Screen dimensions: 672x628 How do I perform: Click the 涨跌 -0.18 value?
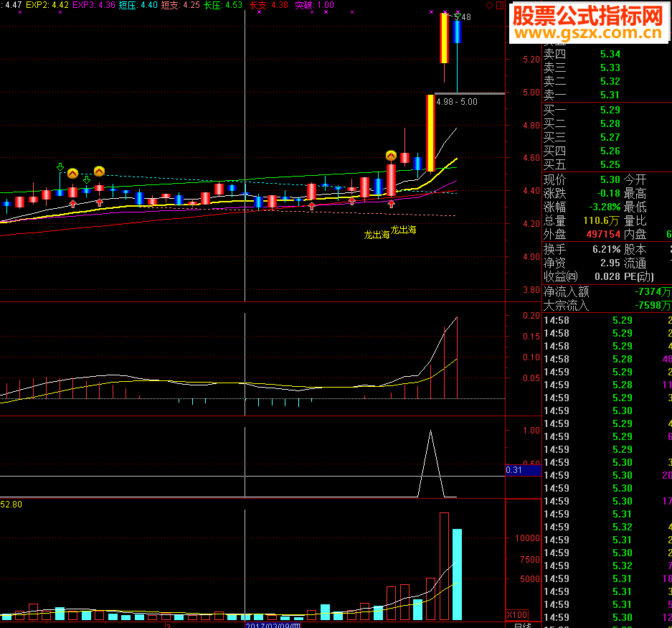609,194
